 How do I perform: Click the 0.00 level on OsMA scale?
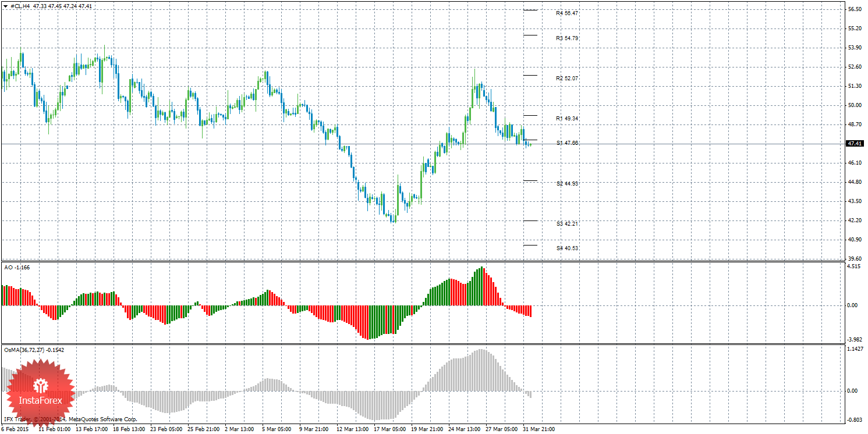[853, 391]
